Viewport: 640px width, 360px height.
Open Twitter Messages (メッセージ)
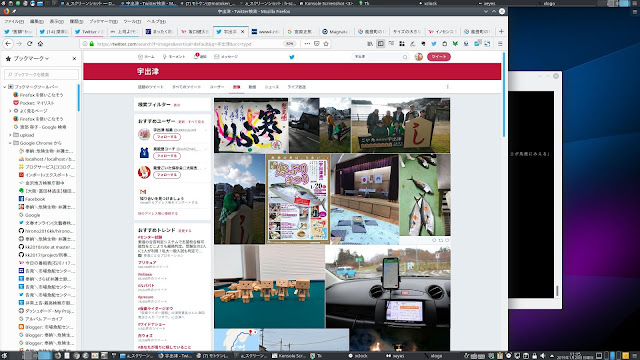tap(226, 57)
